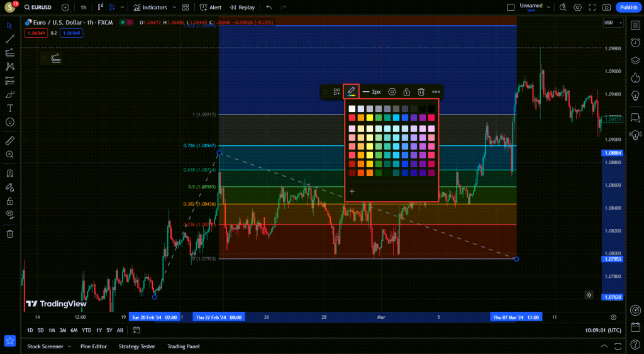
Task: Toggle hide all drawings eye icon
Action: (10, 214)
